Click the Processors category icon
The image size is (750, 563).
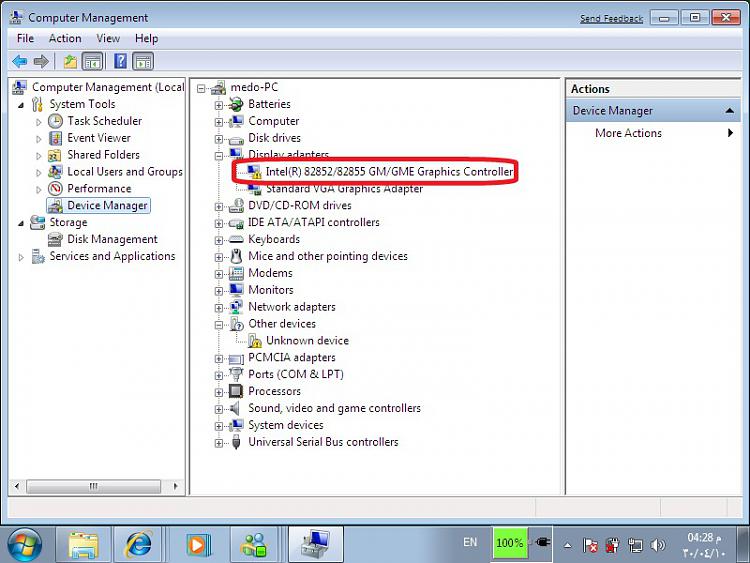(236, 391)
